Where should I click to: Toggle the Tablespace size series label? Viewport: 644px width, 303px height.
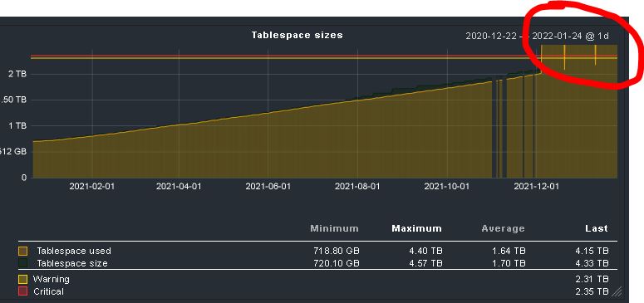pyautogui.click(x=72, y=263)
